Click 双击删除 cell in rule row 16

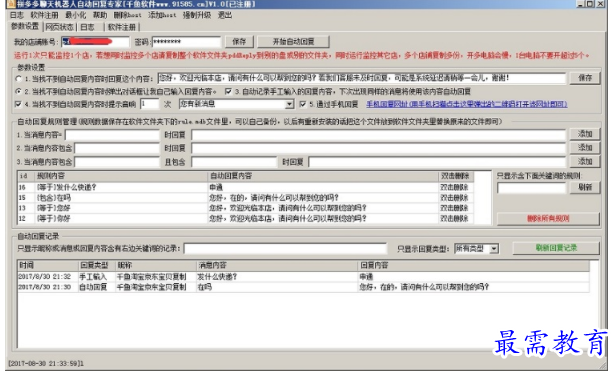[455, 187]
